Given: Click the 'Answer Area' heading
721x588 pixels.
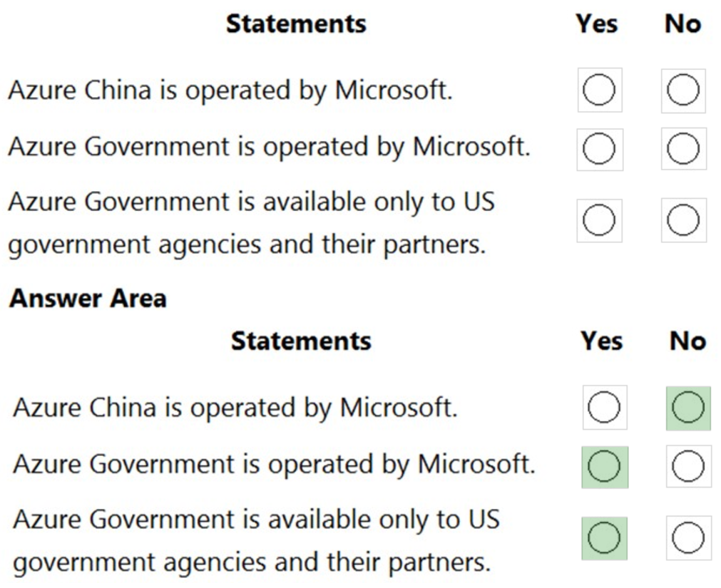Looking at the screenshot, I should point(87,299).
